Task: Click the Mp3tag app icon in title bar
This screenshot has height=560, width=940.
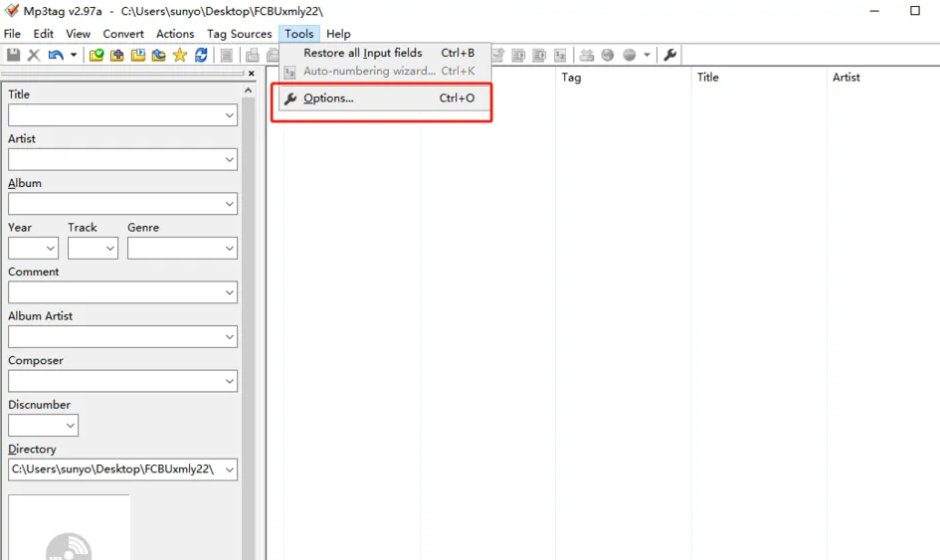Action: click(x=11, y=10)
